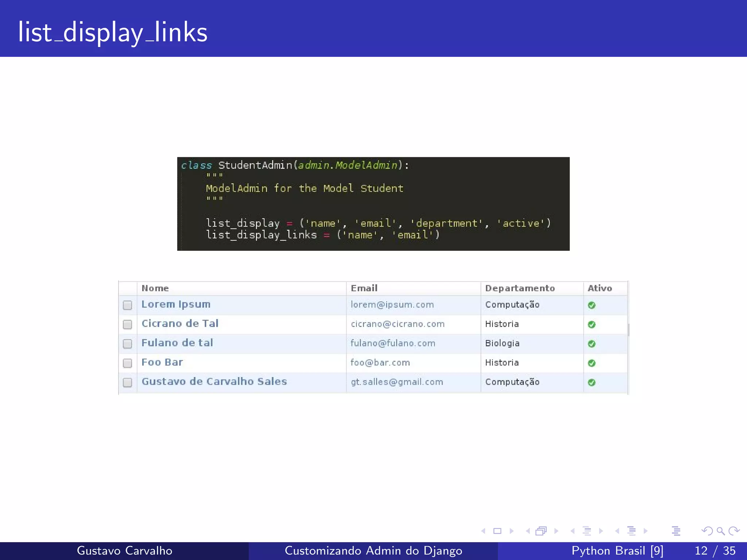Screen dimensions: 747x560
Task: Open the Lorem Ipsum name link
Action: pos(176,304)
